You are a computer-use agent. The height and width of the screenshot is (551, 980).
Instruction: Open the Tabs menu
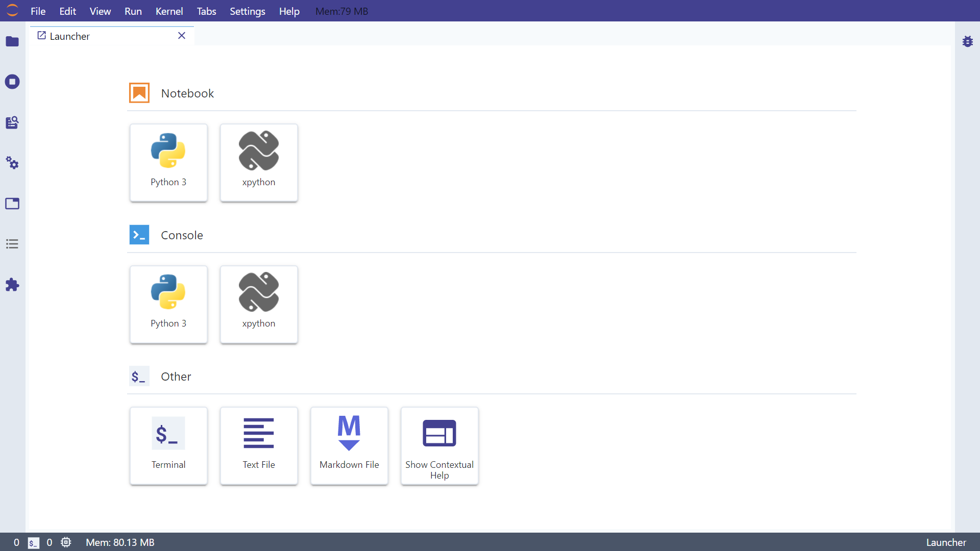(206, 11)
